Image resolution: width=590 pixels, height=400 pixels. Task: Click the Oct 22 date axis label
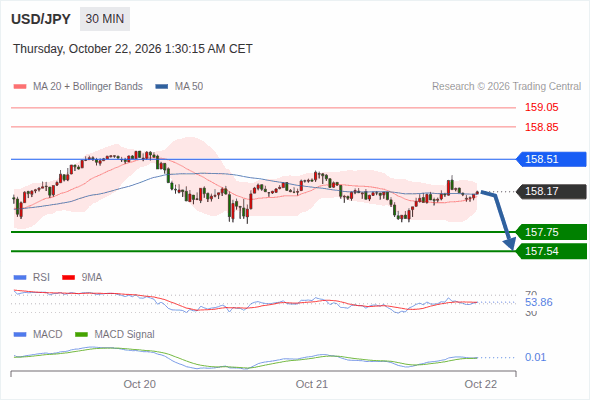(481, 384)
